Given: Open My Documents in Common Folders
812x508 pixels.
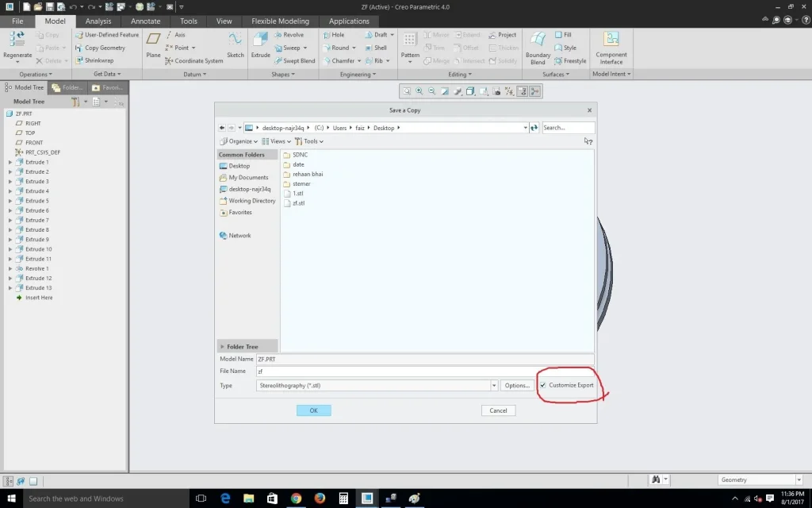Looking at the screenshot, I should tap(244, 177).
